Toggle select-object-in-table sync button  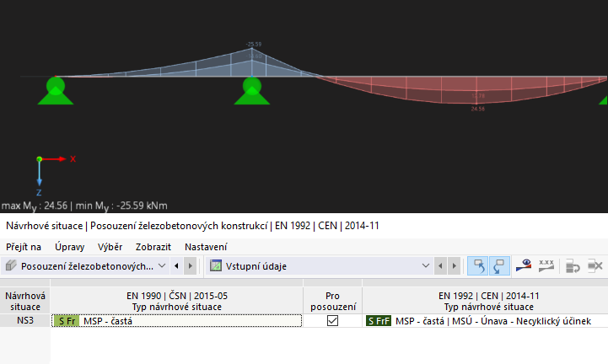[x=477, y=266]
